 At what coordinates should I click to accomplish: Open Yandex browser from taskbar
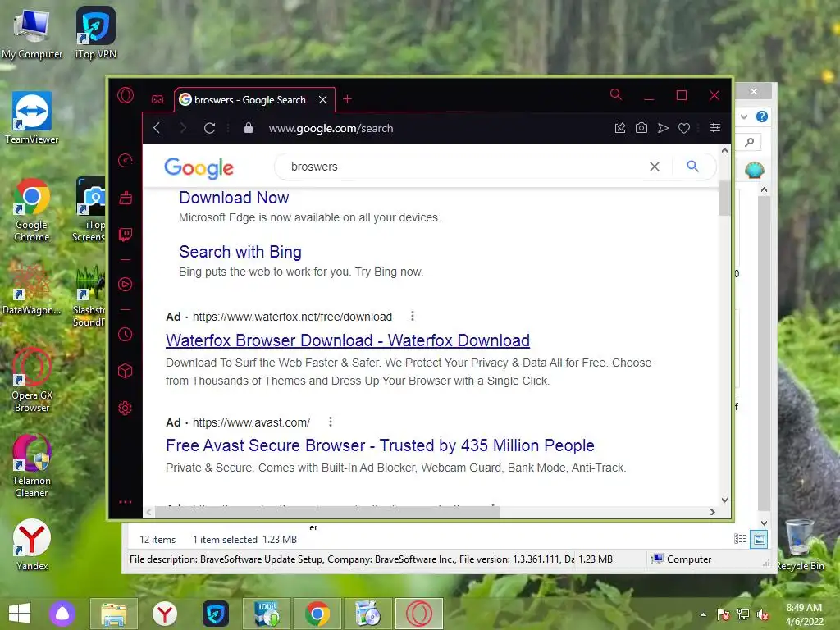pos(164,614)
